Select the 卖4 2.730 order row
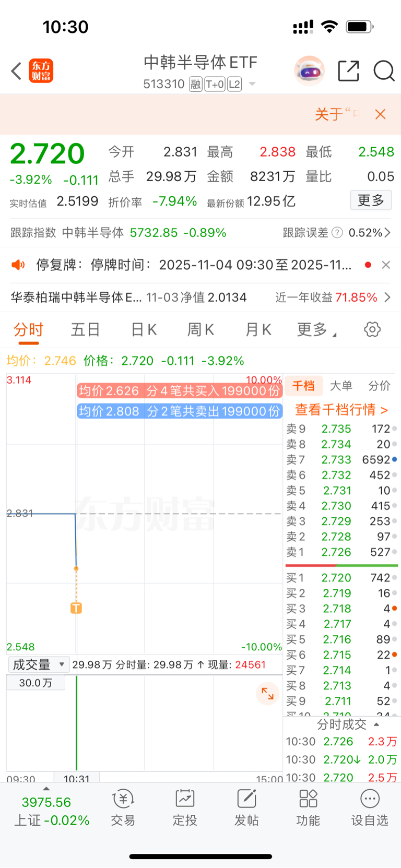 341,506
